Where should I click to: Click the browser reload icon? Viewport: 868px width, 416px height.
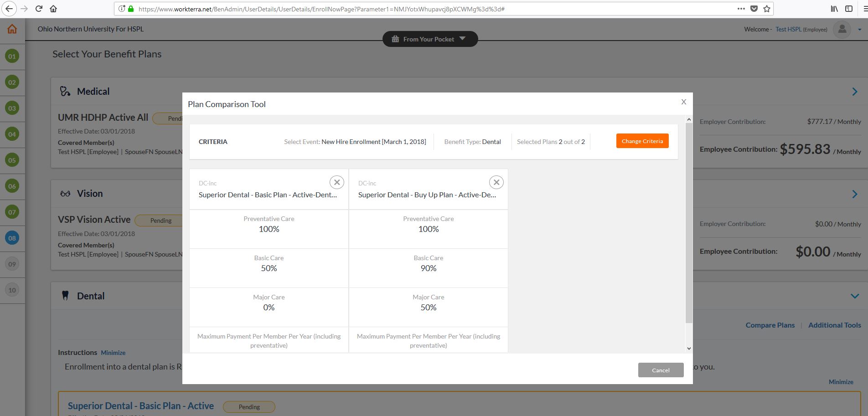pyautogui.click(x=39, y=9)
